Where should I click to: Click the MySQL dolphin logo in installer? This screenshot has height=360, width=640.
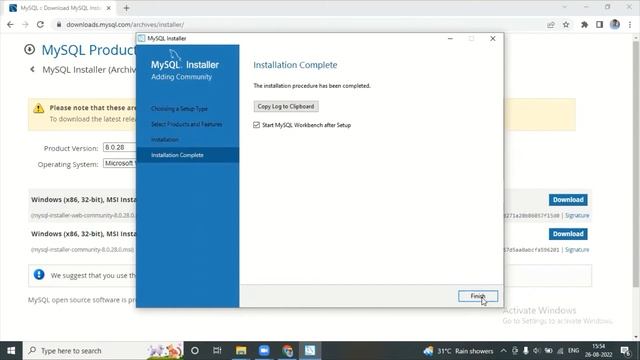175,55
